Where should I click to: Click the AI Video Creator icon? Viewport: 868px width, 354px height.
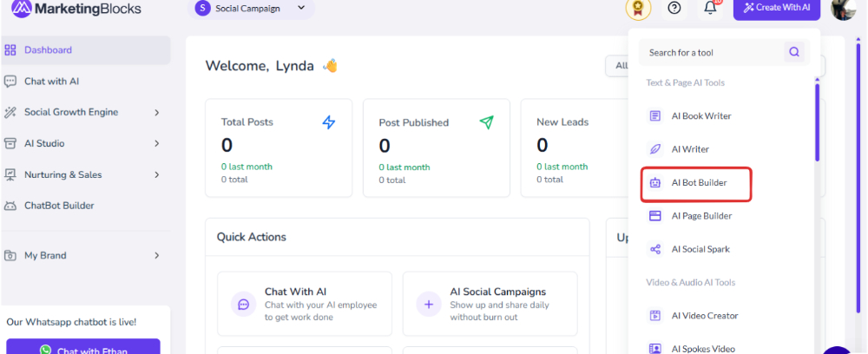pyautogui.click(x=655, y=315)
